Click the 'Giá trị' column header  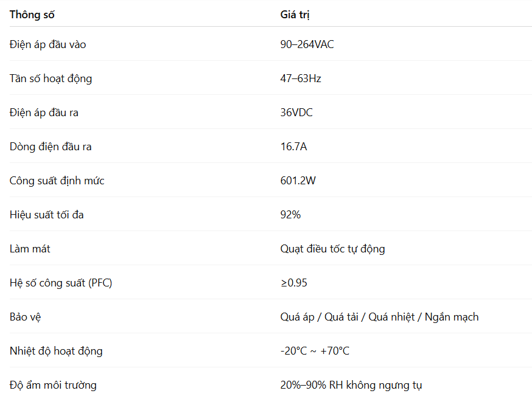(295, 15)
